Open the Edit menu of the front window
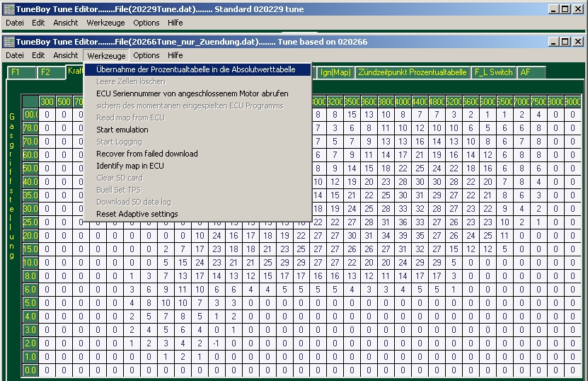The width and height of the screenshot is (588, 381). 38,55
